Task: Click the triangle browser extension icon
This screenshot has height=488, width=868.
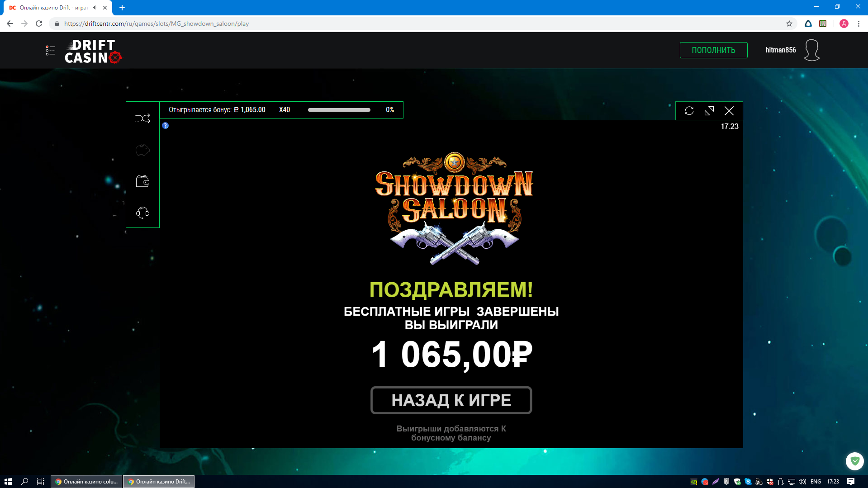Action: (x=808, y=24)
